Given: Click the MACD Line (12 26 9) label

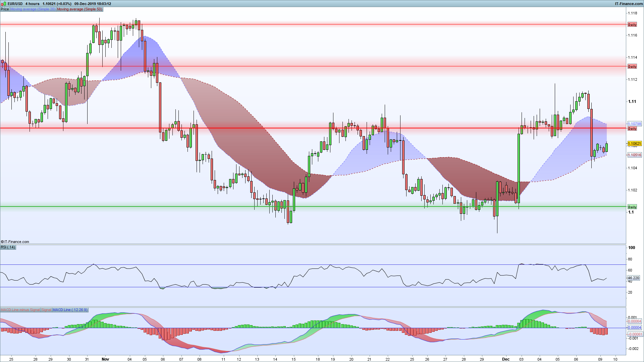Looking at the screenshot, I should click(70, 310).
